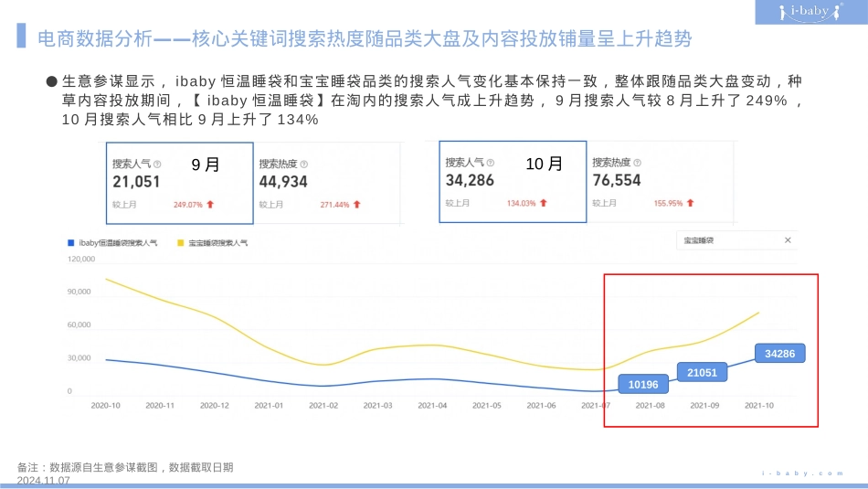
Task: Click the 120,000 y-axis value
Action: pos(81,260)
